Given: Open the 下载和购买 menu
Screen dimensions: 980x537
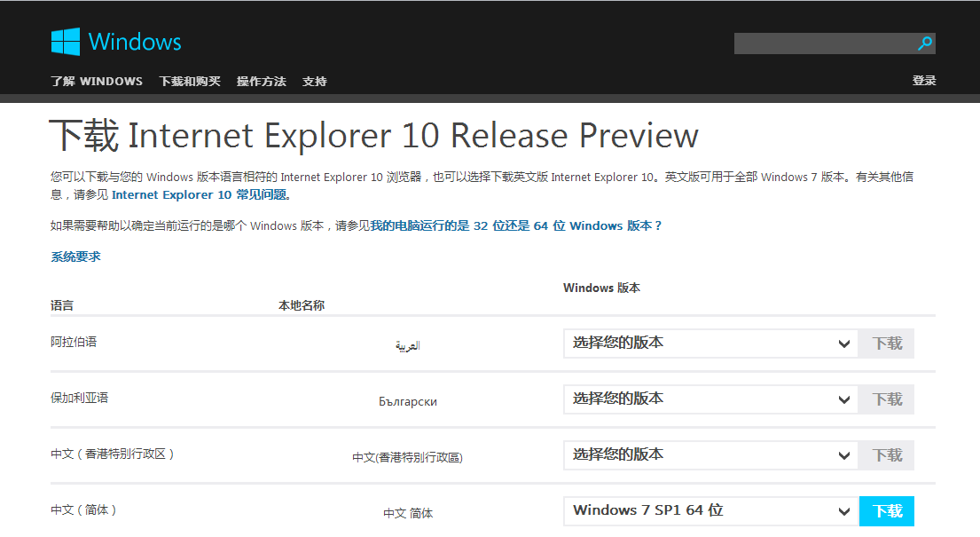Looking at the screenshot, I should point(190,82).
